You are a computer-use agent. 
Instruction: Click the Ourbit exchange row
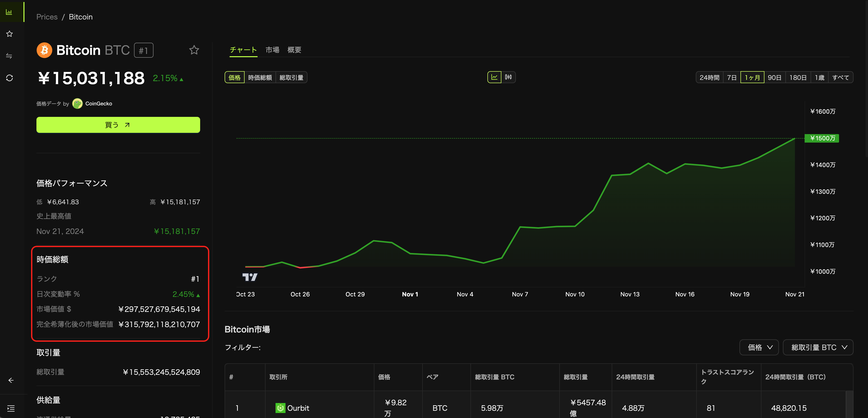point(298,408)
